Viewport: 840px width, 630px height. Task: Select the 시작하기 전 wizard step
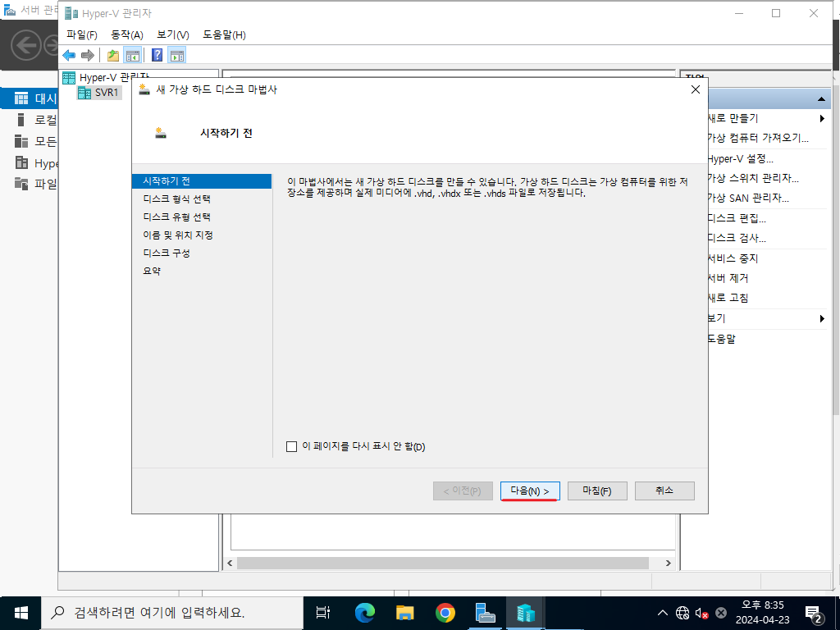click(202, 181)
